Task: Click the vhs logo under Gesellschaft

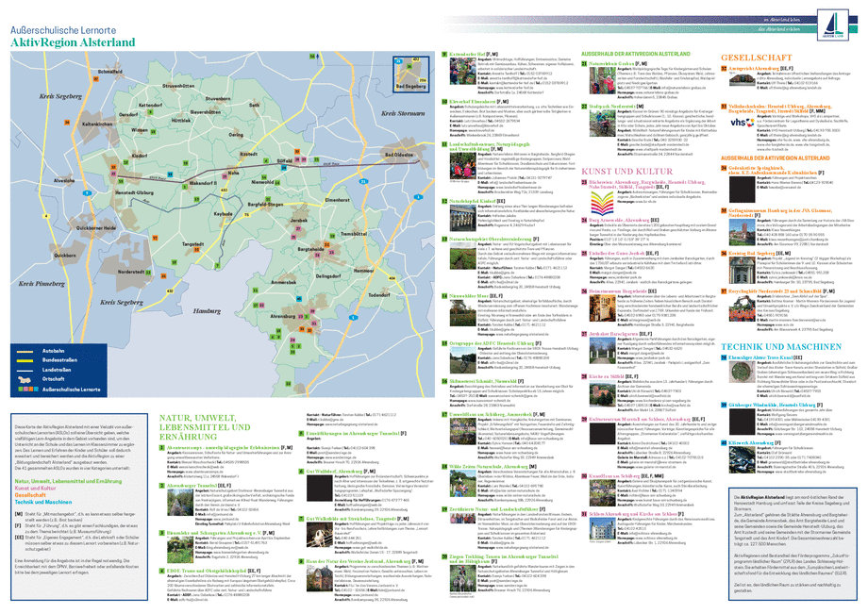Action: [x=742, y=123]
